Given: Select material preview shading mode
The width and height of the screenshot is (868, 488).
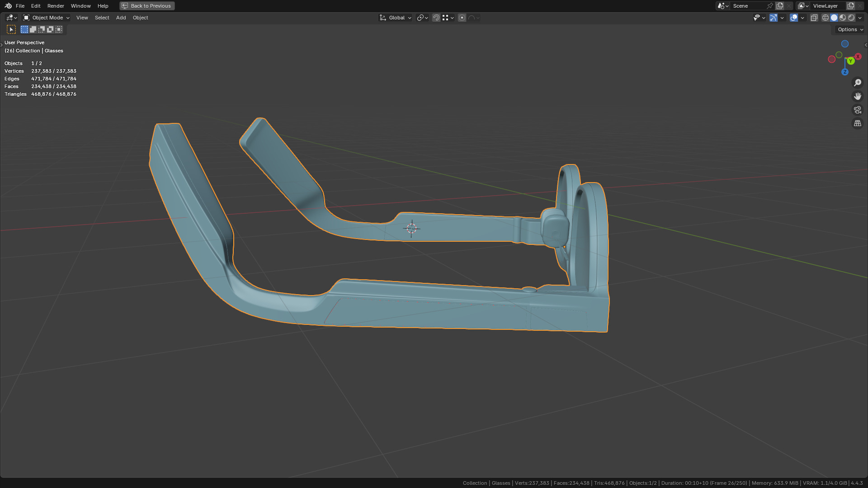Looking at the screenshot, I should pos(843,18).
